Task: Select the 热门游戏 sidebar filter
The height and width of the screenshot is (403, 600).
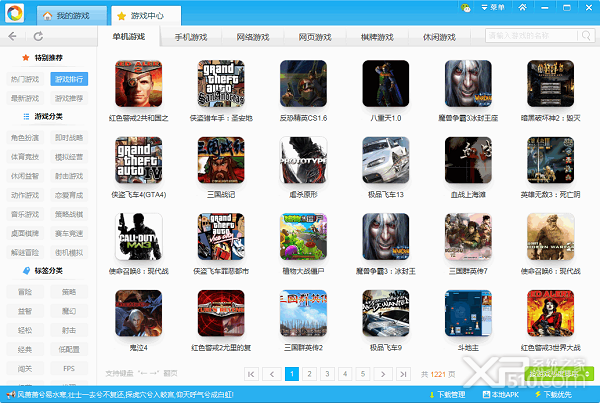Action: (25, 79)
